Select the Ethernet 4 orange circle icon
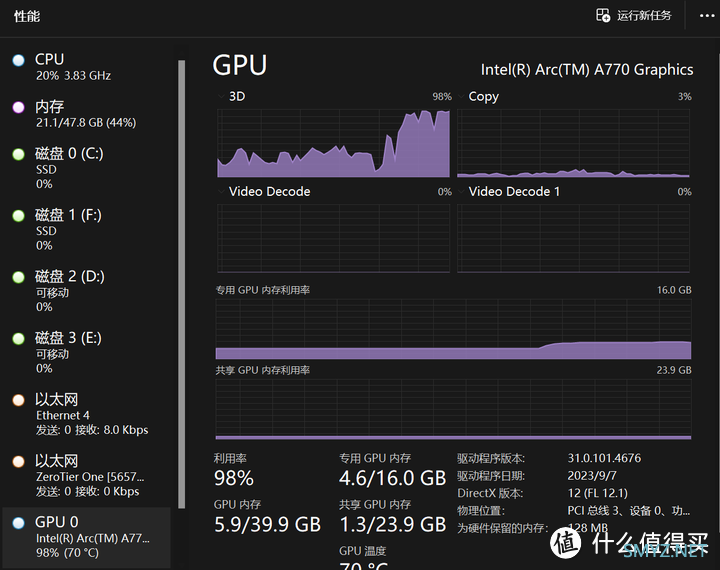 (x=18, y=400)
